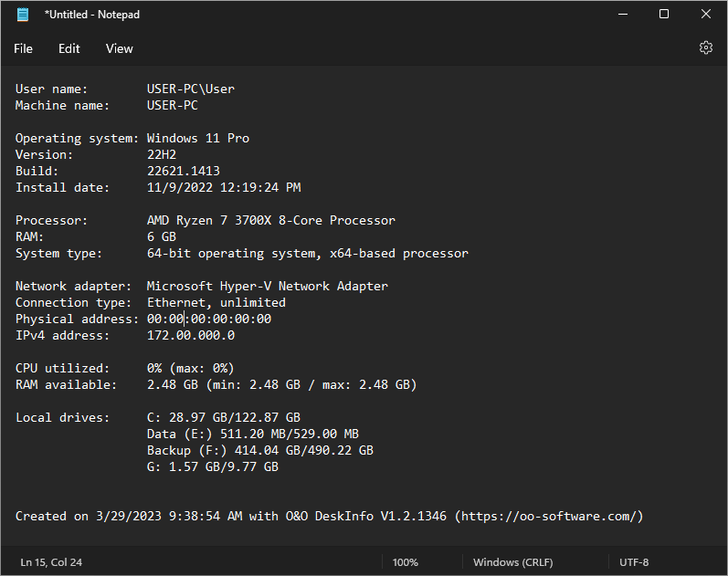Viewport: 728px width, 576px height.
Task: Click the *Untitled - Notepad window title
Action: click(x=91, y=15)
